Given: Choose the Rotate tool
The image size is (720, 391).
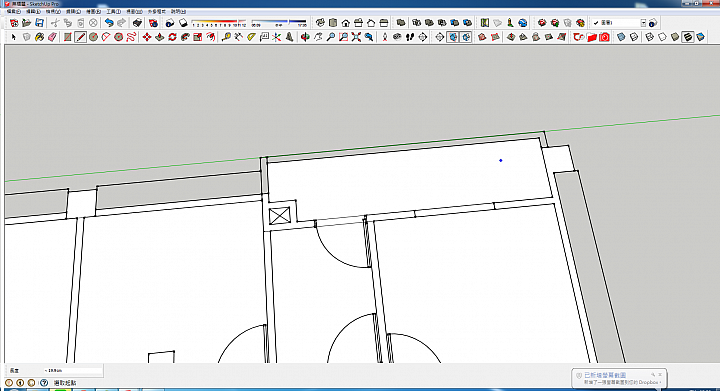Looking at the screenshot, I should point(172,37).
